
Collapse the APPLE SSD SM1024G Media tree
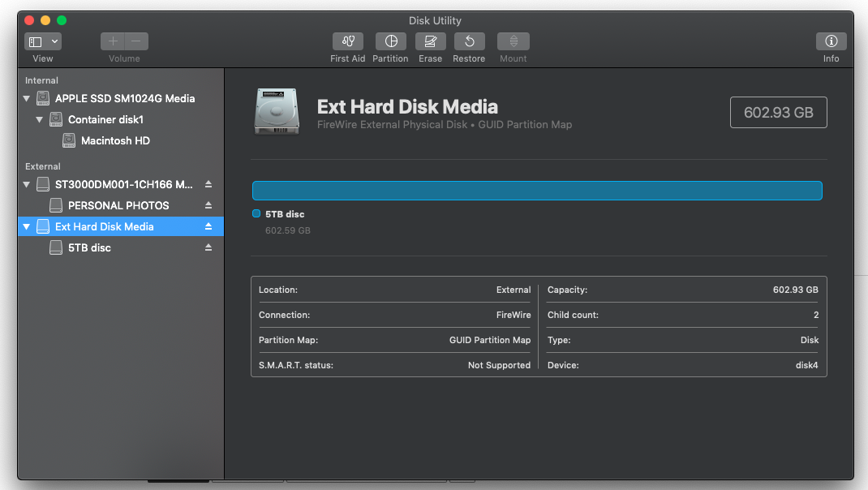(27, 98)
